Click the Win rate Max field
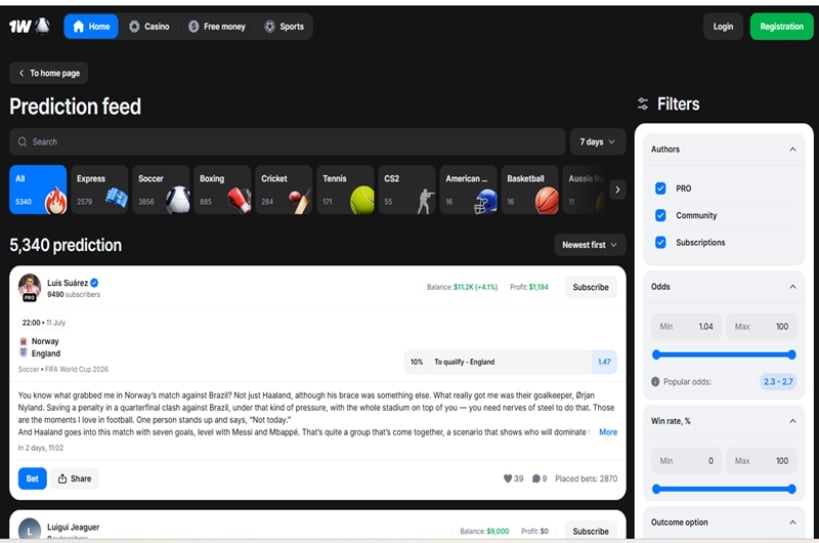Viewport: 819px width, 543px height. coord(762,461)
